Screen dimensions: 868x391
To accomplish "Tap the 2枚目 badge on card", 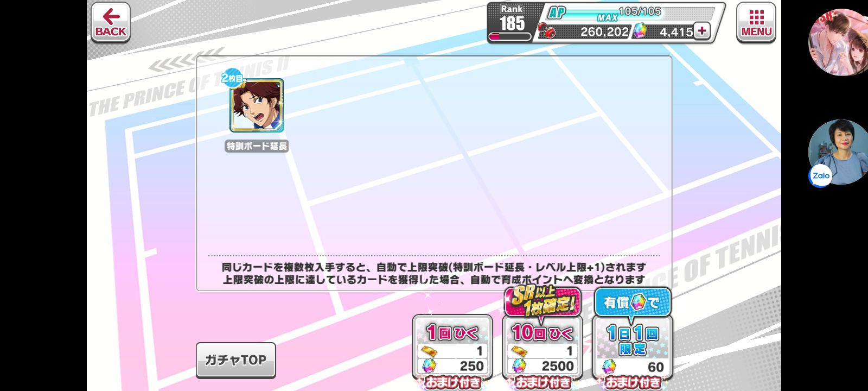I will point(232,79).
